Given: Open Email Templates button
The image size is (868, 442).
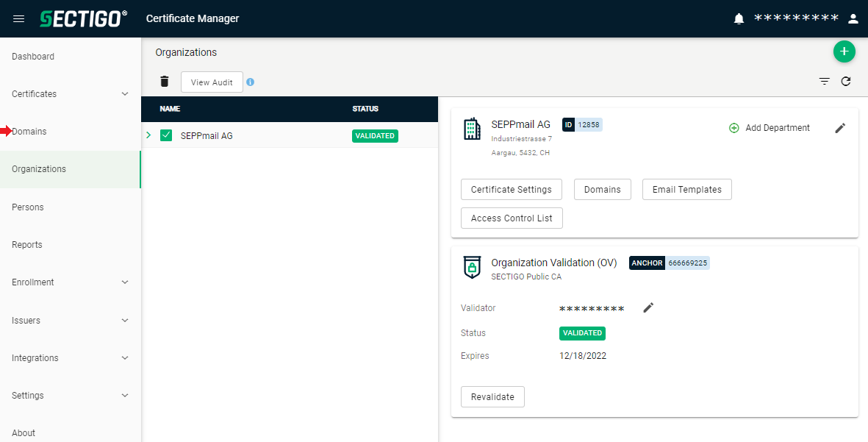Looking at the screenshot, I should click(x=687, y=190).
